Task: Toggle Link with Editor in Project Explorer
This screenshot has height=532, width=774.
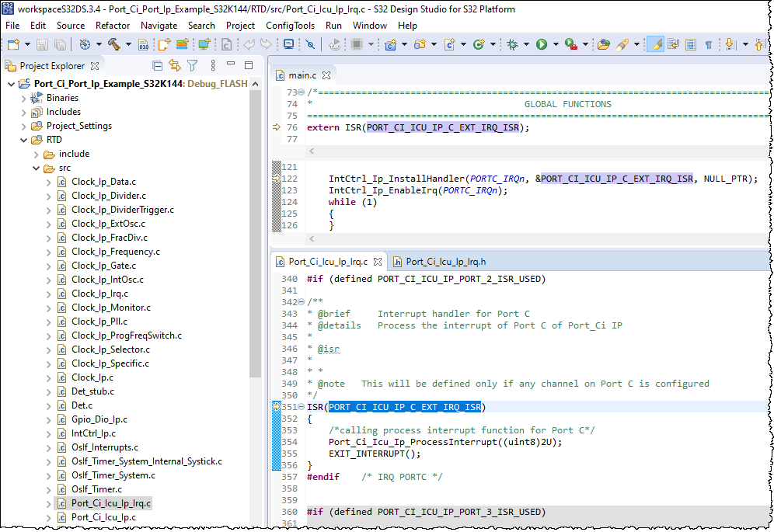Action: (175, 65)
